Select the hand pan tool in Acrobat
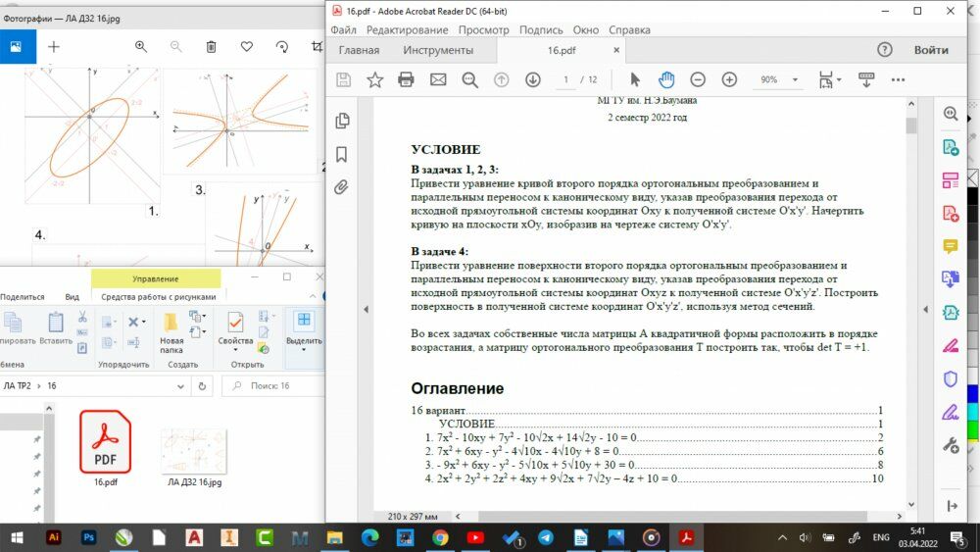Screen dimensions: 980x552 click(x=666, y=79)
